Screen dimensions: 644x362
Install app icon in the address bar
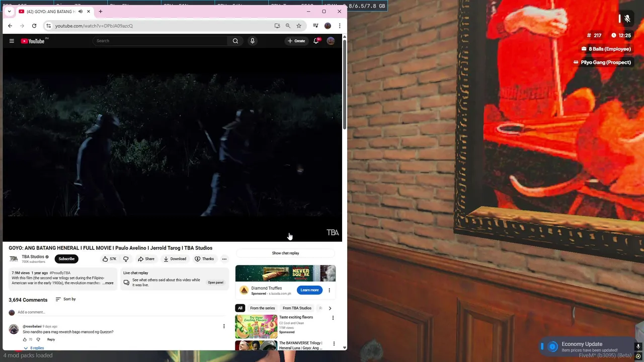tap(277, 26)
